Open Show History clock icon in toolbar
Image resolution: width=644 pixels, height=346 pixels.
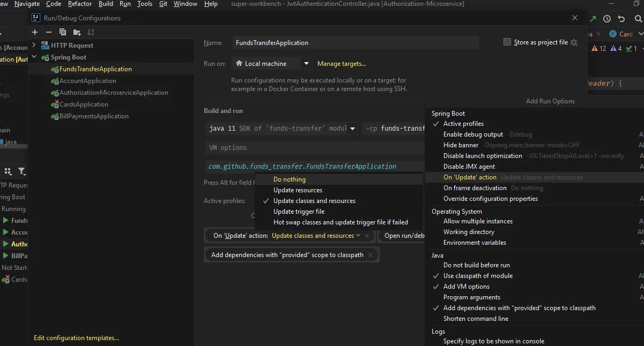[x=607, y=19]
